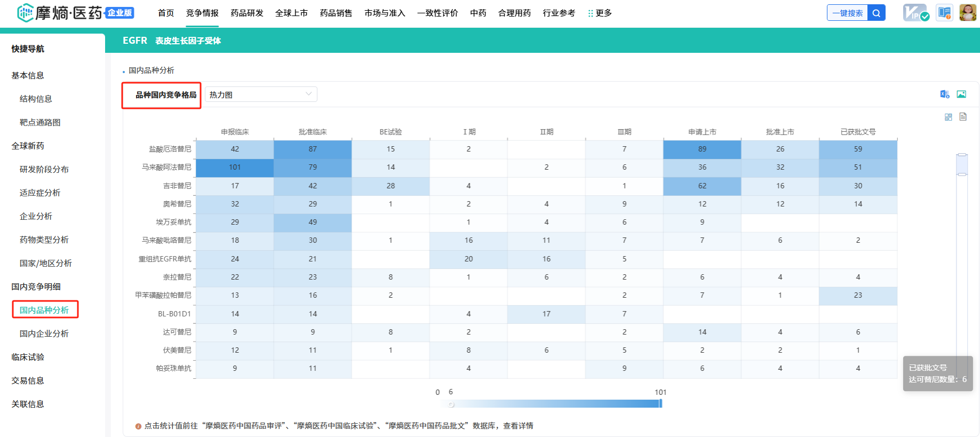Image resolution: width=980 pixels, height=437 pixels.
Task: Click the user avatar picture
Action: (x=968, y=12)
